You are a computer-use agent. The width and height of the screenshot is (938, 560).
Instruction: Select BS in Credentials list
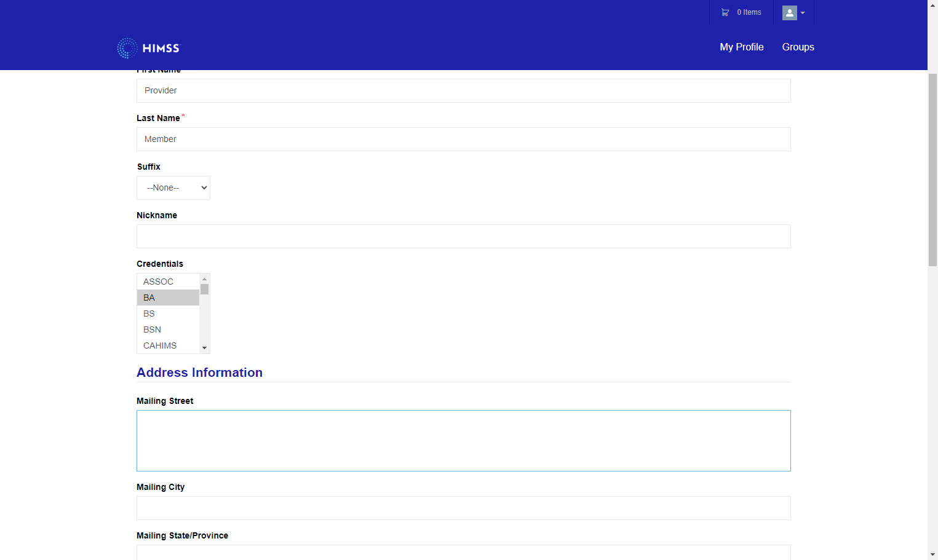pyautogui.click(x=168, y=314)
